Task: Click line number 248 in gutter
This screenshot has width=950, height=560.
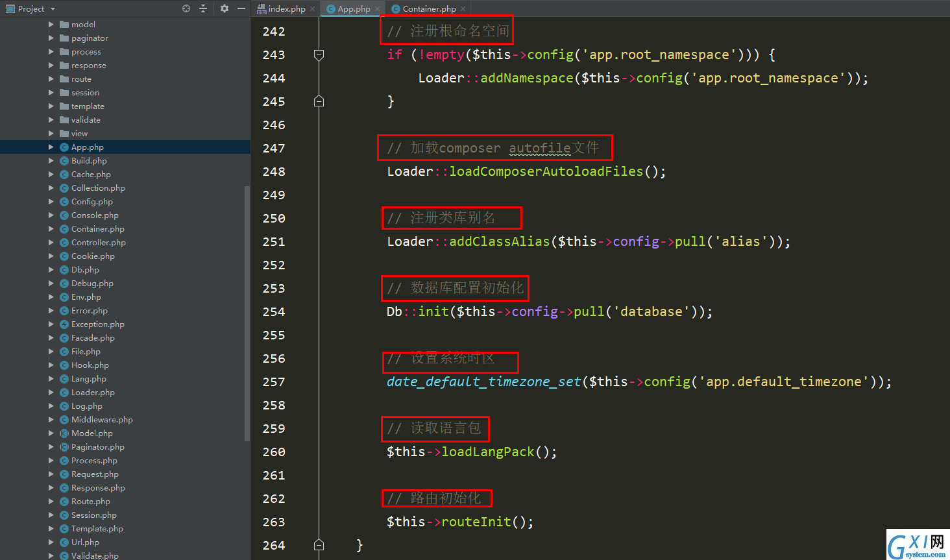Action: (274, 171)
